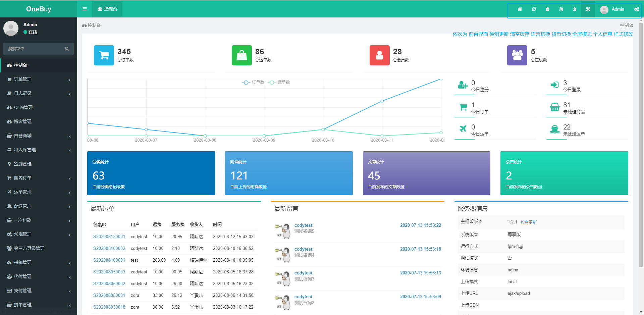Expand the 自营商城 sidebar menu
The width and height of the screenshot is (644, 315).
click(x=39, y=136)
